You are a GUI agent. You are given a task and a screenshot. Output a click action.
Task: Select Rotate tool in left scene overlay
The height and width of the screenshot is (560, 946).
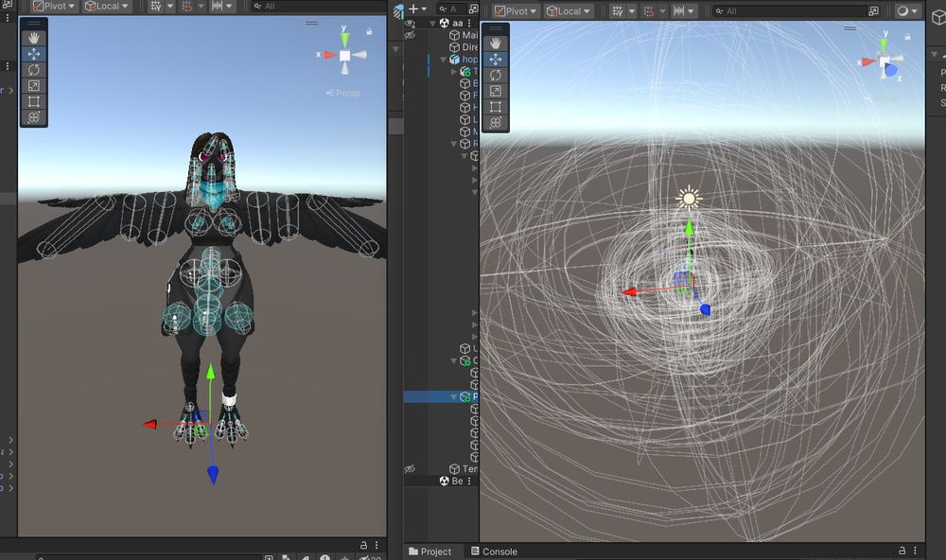click(x=33, y=70)
